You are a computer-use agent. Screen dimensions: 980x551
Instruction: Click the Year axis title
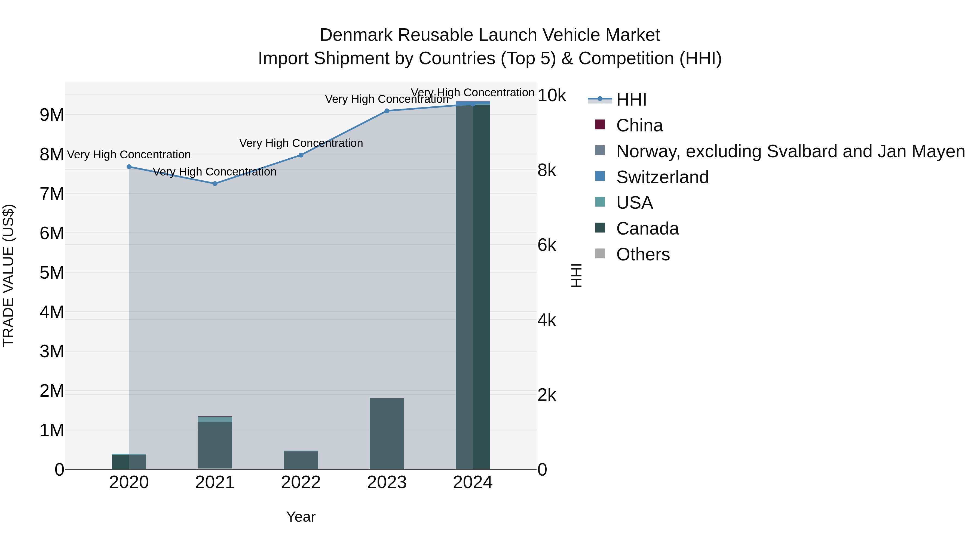(x=301, y=517)
